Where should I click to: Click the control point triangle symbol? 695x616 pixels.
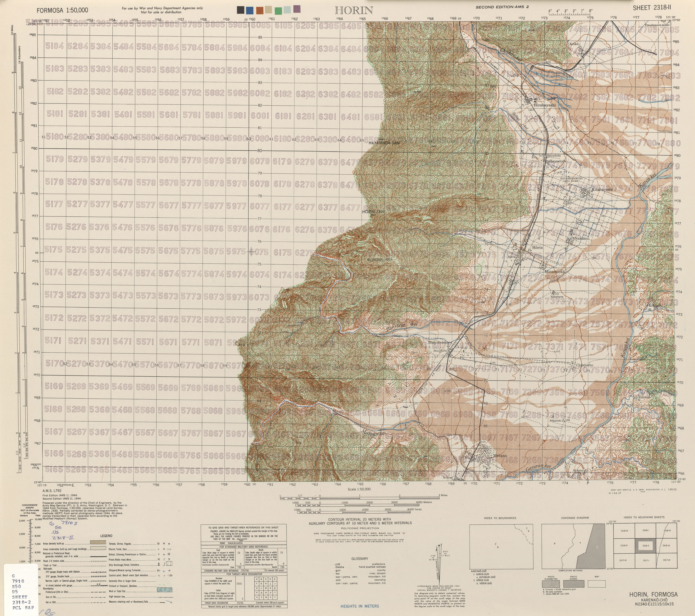tap(159, 575)
